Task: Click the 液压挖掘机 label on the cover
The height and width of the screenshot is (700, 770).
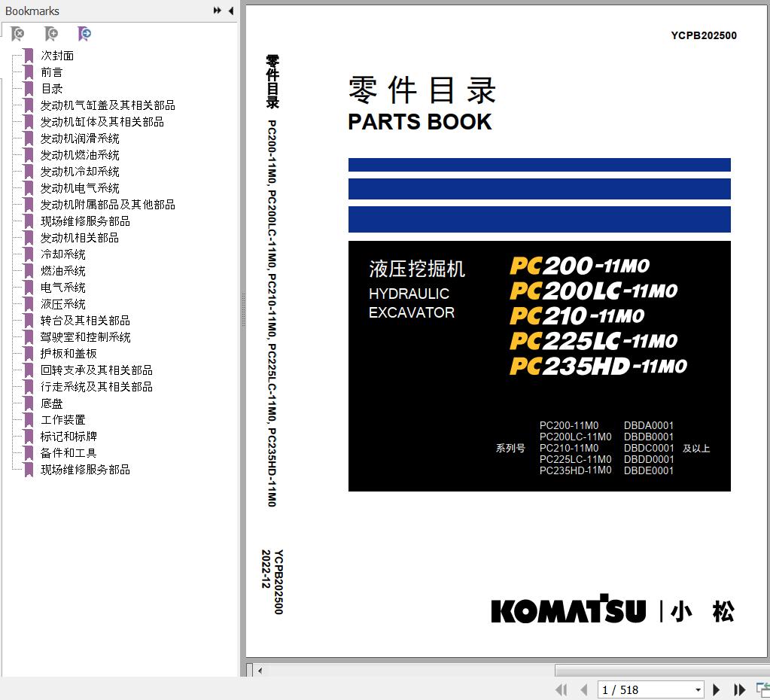Action: tap(417, 269)
